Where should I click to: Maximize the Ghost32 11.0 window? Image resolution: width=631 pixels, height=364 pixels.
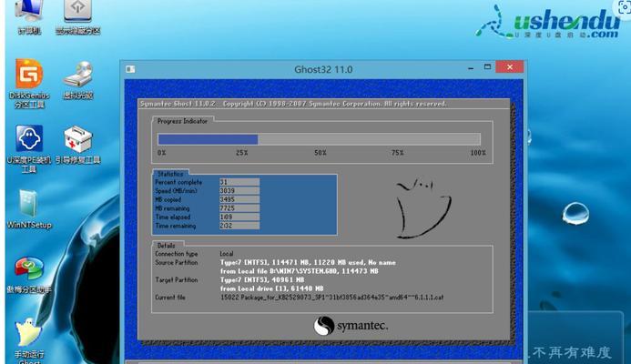[487, 67]
